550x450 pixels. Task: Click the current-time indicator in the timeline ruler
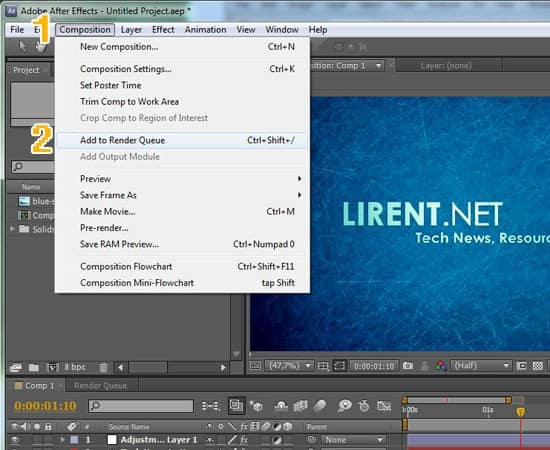(x=521, y=411)
